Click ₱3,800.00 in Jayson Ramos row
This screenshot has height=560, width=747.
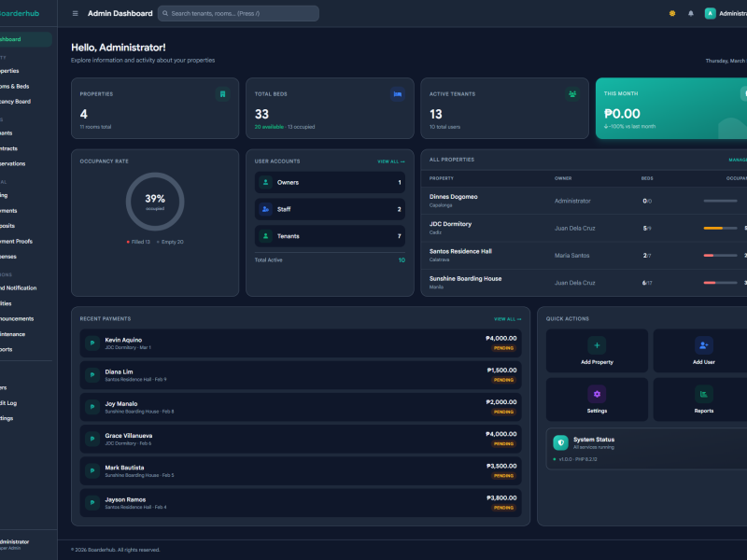tap(501, 497)
